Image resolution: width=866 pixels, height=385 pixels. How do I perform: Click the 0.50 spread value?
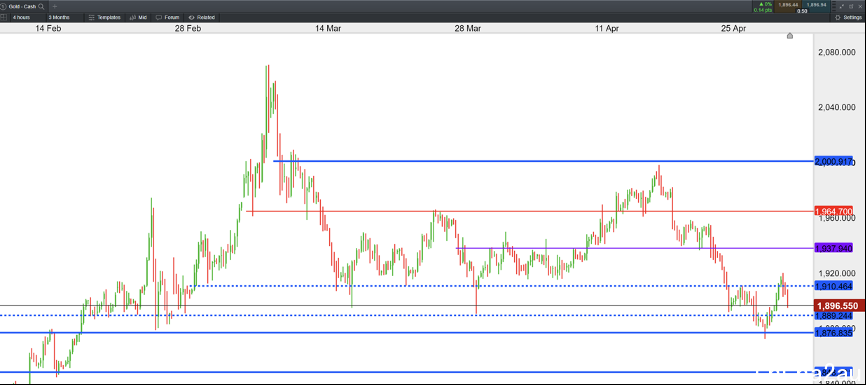tap(801, 11)
